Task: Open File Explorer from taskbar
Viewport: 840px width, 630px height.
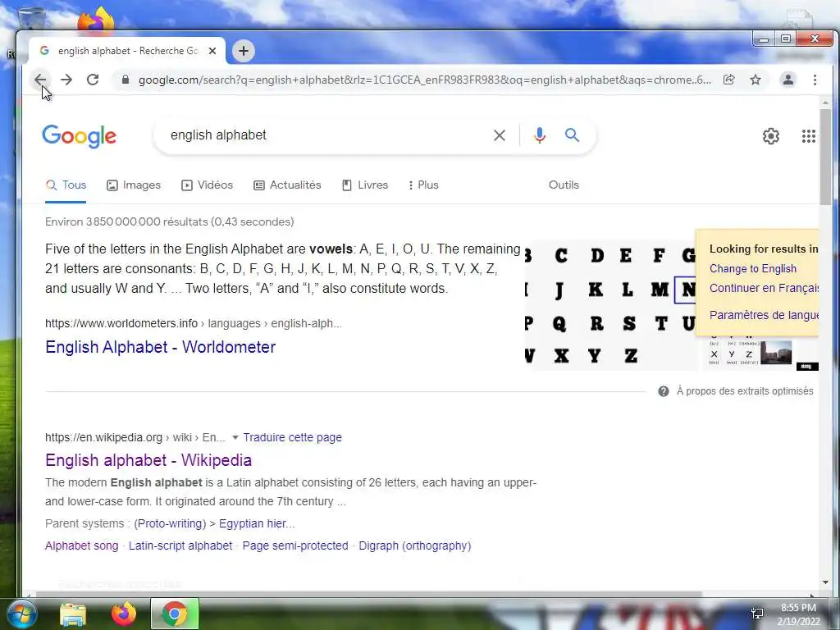Action: click(x=73, y=614)
